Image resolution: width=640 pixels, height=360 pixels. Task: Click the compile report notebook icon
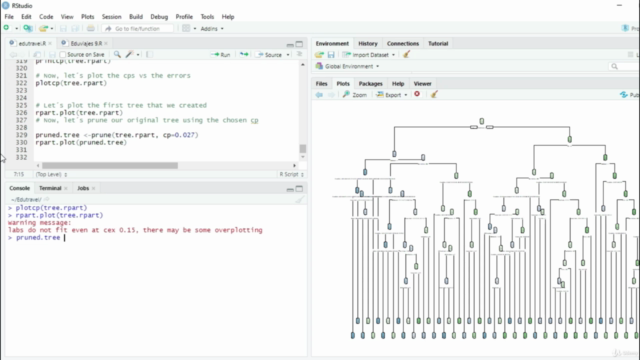[149, 54]
